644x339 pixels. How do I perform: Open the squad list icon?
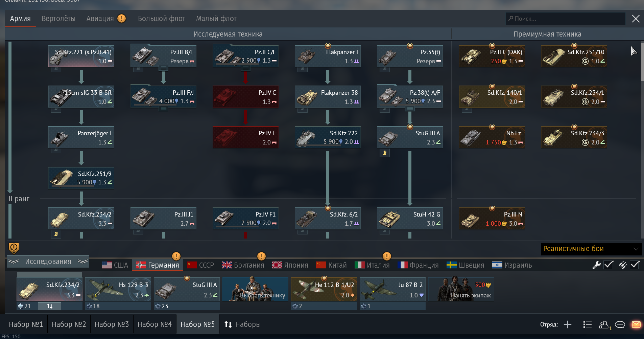click(587, 324)
